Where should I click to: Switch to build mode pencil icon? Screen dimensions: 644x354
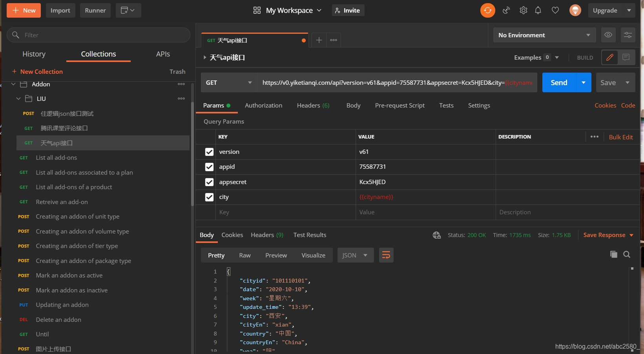pos(609,58)
